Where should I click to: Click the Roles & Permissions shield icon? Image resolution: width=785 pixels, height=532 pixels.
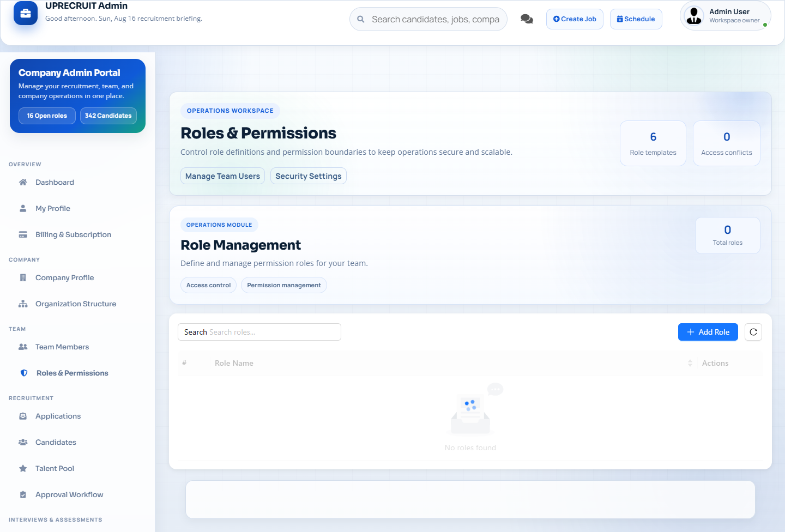click(24, 373)
